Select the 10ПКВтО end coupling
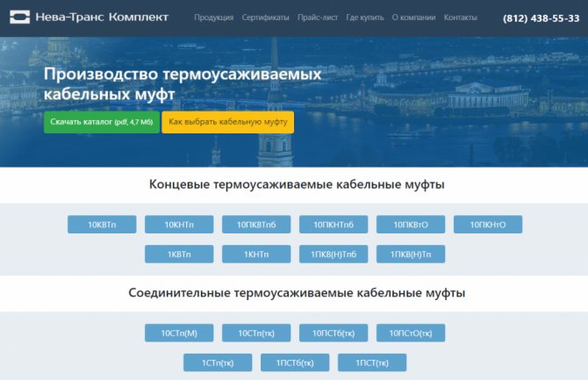The image size is (588, 380). pyautogui.click(x=411, y=225)
